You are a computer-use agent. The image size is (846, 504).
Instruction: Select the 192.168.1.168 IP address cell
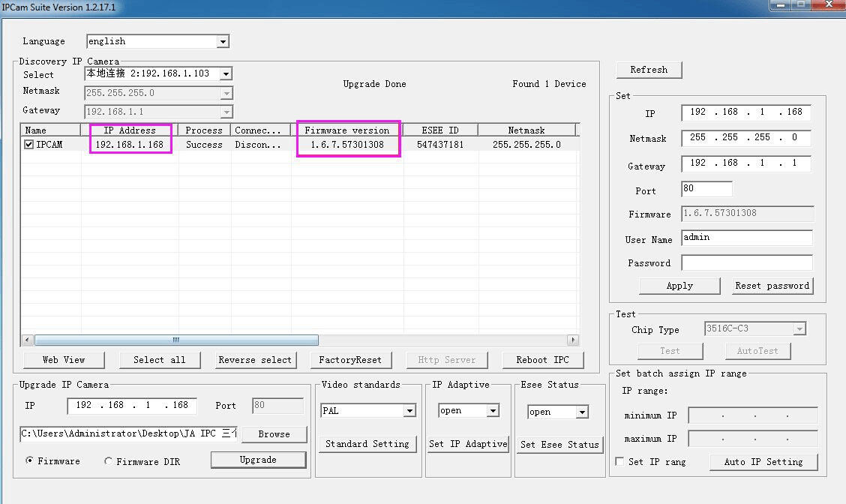130,145
